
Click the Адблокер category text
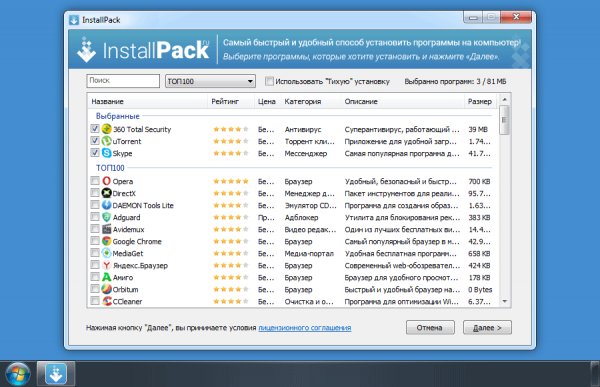pos(301,217)
